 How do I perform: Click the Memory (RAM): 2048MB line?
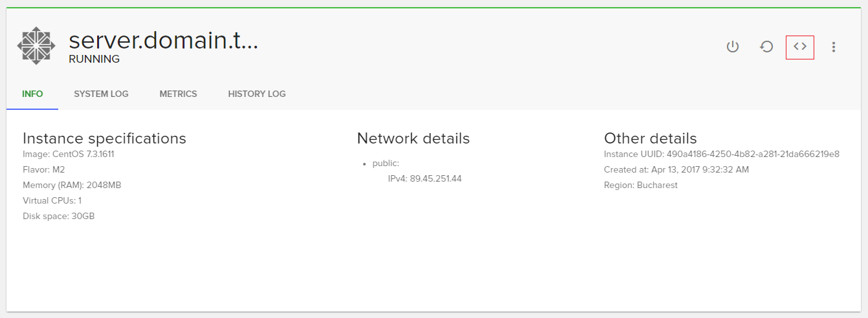72,185
